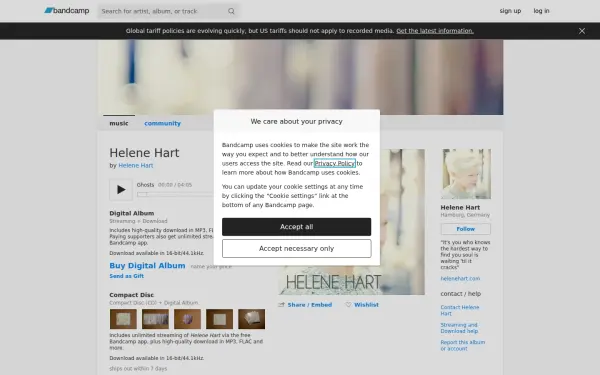Play the track Ghosts
Image resolution: width=600 pixels, height=375 pixels.
coord(121,189)
